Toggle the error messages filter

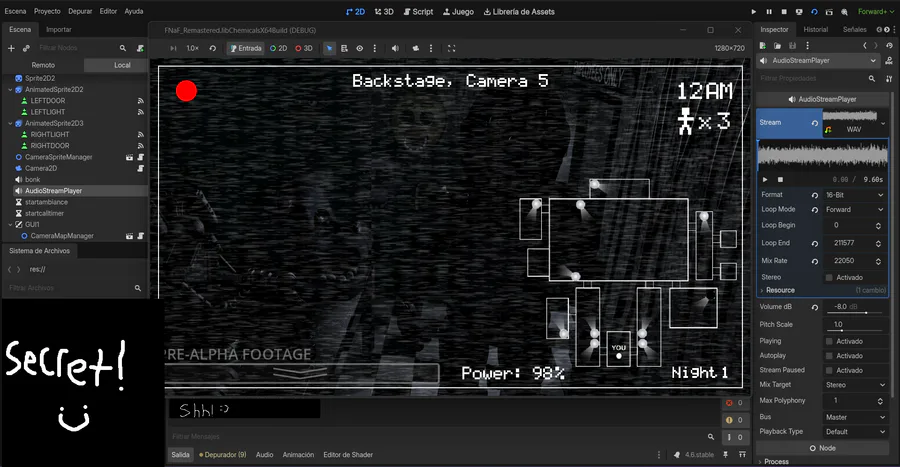735,403
